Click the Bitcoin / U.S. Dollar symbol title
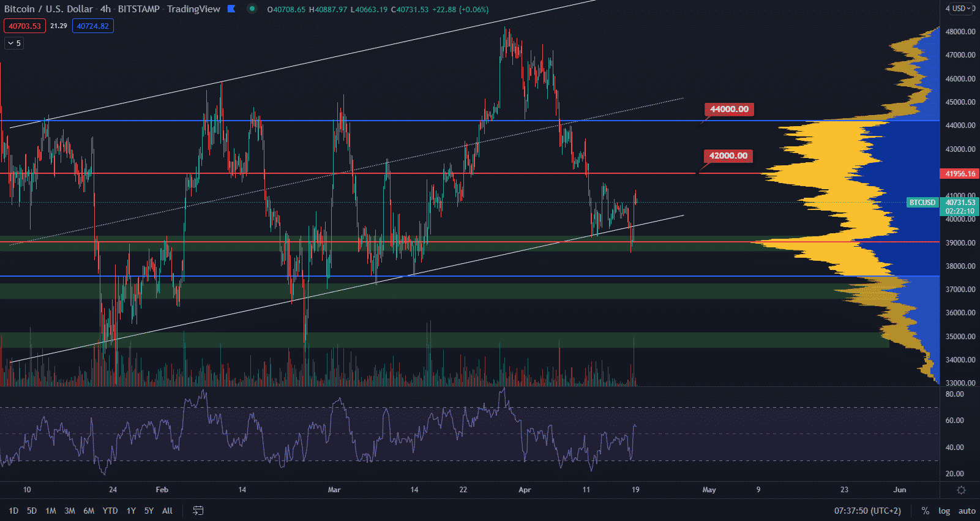 point(48,9)
